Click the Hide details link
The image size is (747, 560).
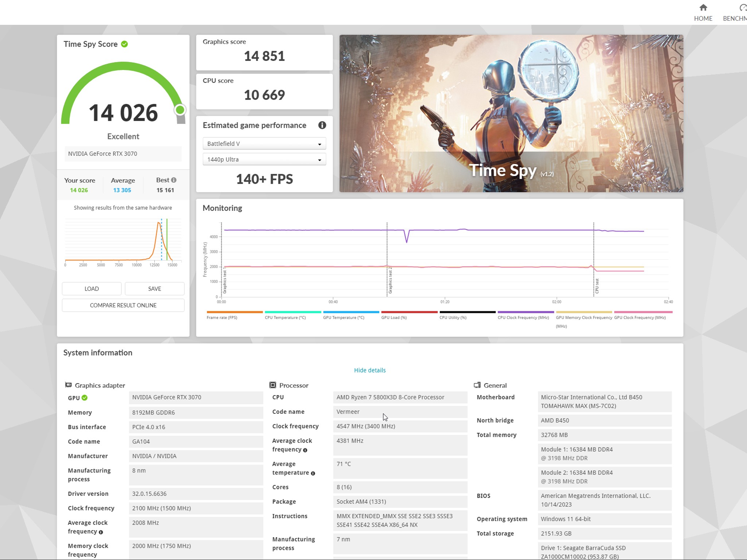tap(370, 370)
